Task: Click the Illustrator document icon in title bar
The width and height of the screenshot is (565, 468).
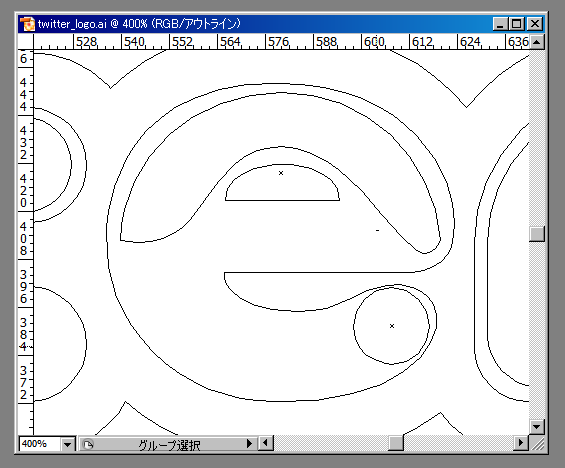Action: click(x=27, y=24)
